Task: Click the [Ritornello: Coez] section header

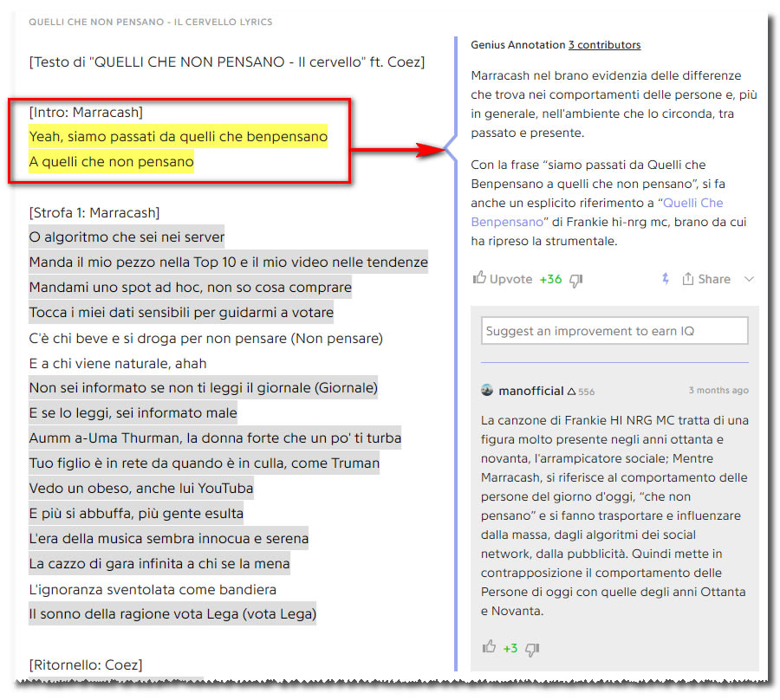Action: (x=86, y=664)
